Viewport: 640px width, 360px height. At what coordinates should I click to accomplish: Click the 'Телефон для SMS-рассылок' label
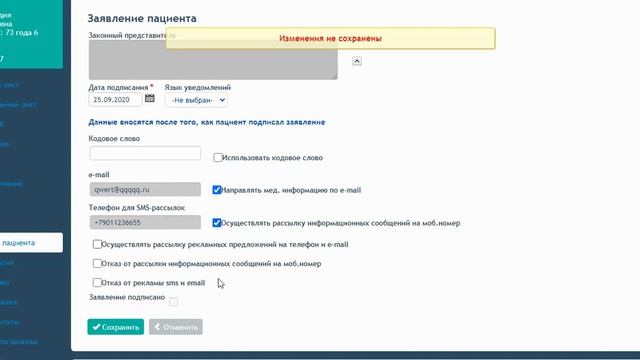click(137, 208)
